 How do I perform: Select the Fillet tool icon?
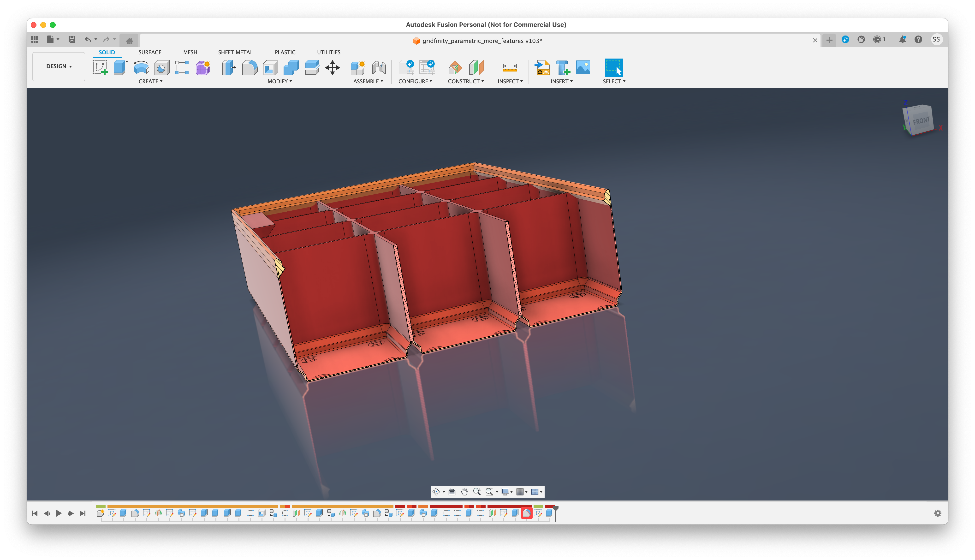pos(250,68)
